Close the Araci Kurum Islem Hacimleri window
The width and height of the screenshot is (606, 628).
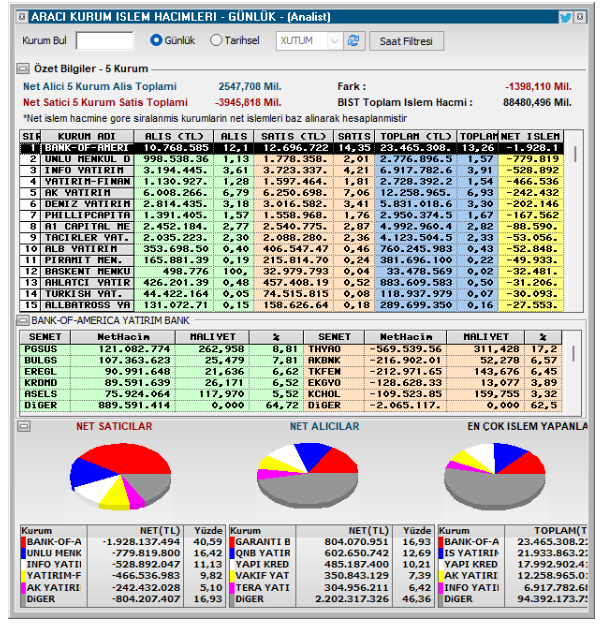tap(580, 17)
